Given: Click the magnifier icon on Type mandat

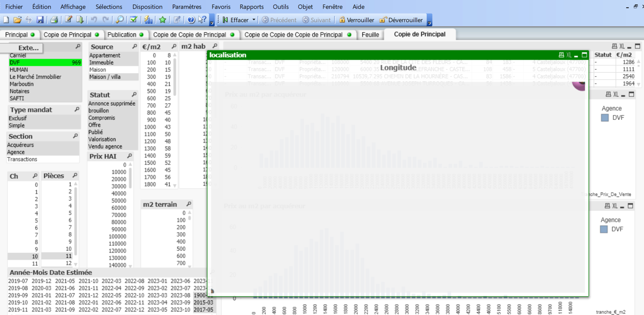Looking at the screenshot, I should [x=77, y=109].
